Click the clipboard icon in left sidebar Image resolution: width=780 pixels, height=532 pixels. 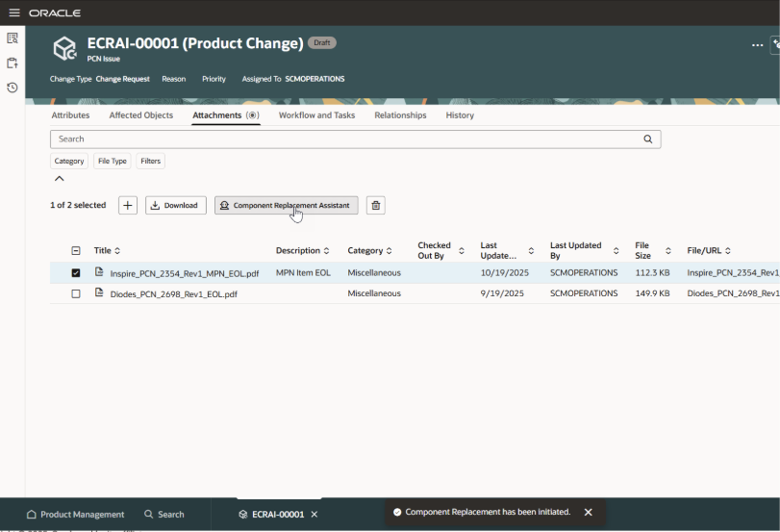[x=13, y=63]
